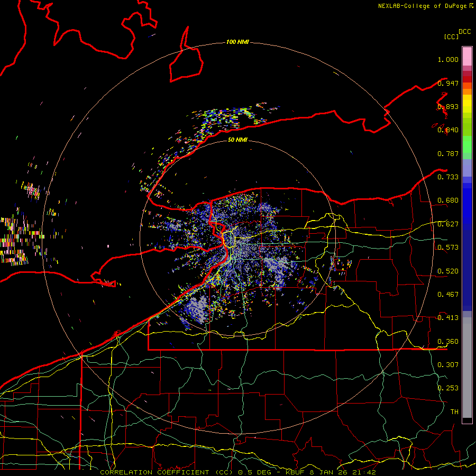Click the TH threshold label
This screenshot has width=476, height=476.
tap(454, 412)
